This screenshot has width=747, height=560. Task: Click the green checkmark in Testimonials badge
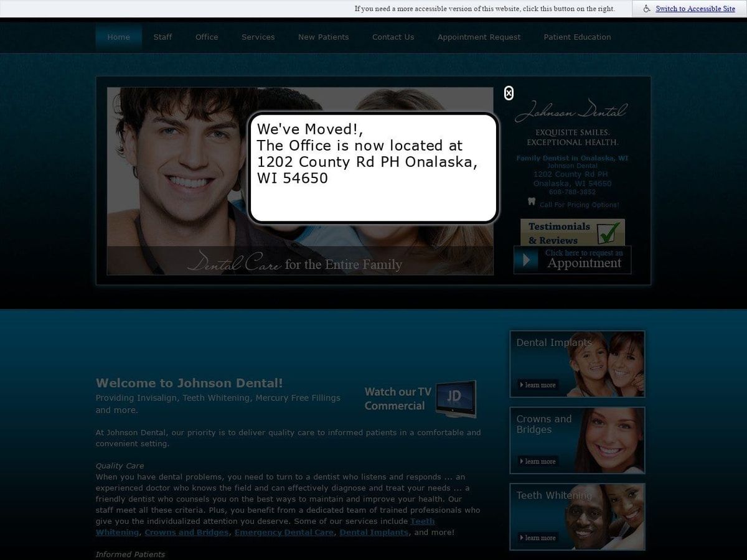608,233
